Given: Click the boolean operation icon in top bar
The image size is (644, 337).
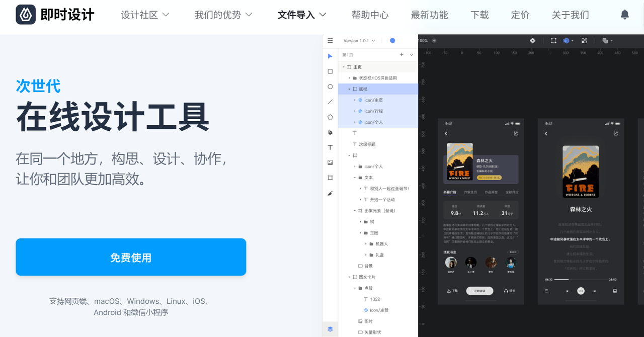Looking at the screenshot, I should click(605, 41).
